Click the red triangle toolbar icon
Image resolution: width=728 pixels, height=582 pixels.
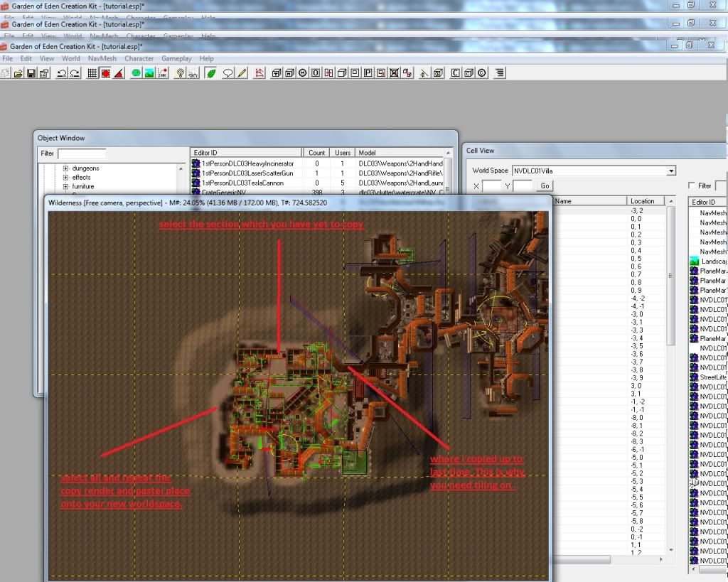pyautogui.click(x=119, y=73)
